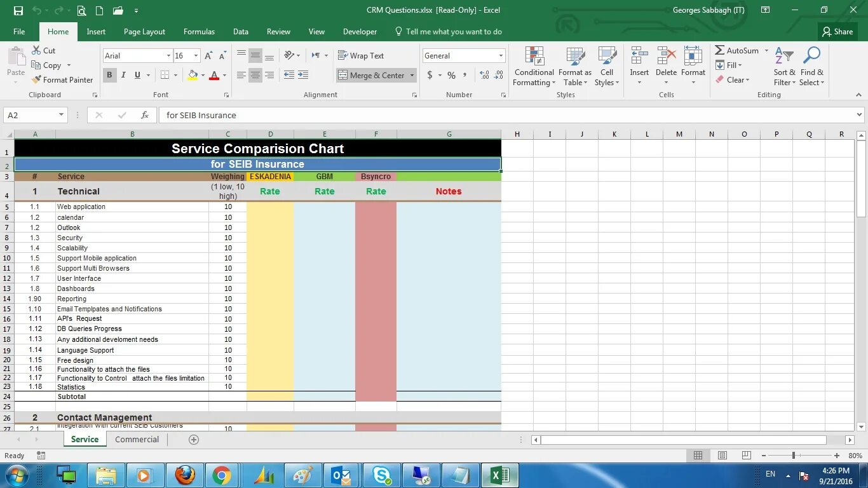Apply the red font color
This screenshot has width=868, height=488.
(x=214, y=75)
